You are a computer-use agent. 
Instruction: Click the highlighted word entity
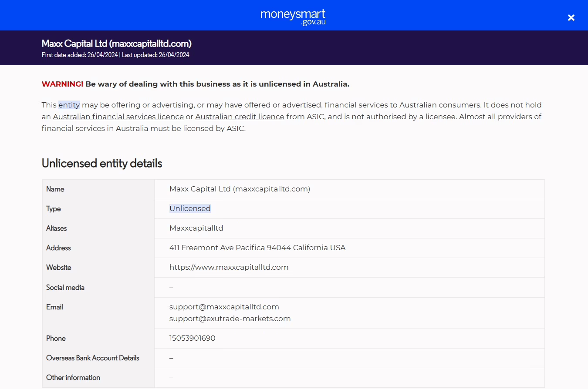(x=69, y=104)
